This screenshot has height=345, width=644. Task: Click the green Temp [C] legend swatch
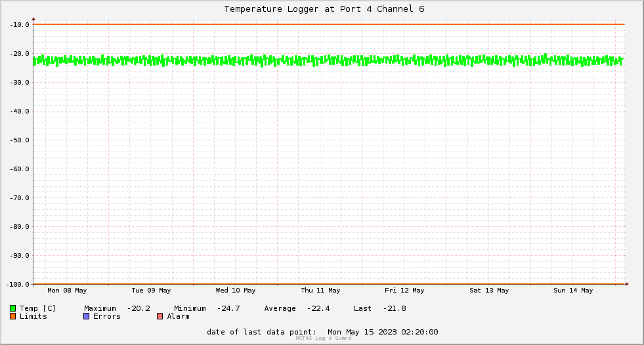12,308
